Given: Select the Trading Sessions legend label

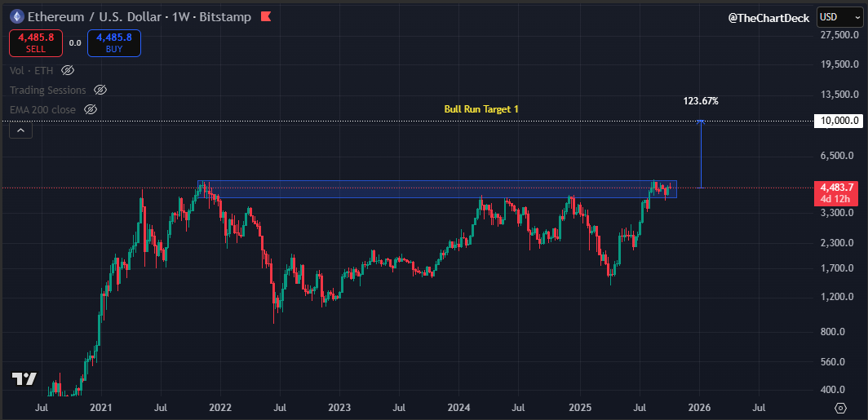Looking at the screenshot, I should [48, 90].
